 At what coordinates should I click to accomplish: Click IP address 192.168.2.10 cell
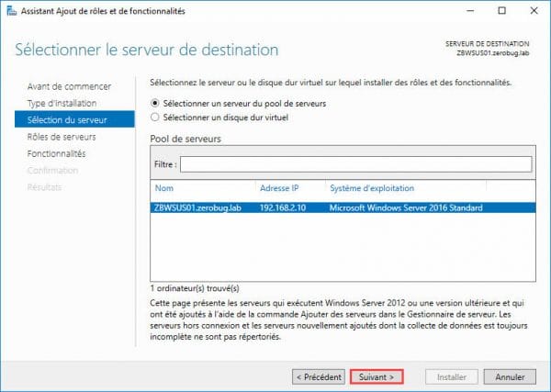click(283, 207)
